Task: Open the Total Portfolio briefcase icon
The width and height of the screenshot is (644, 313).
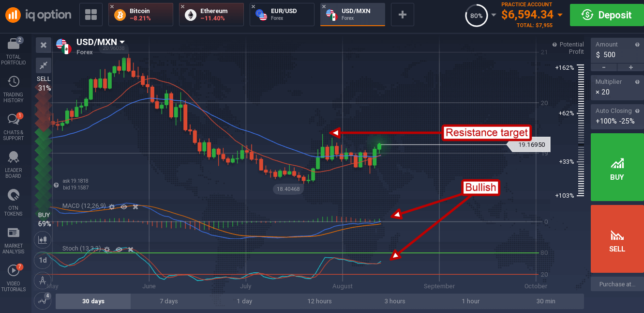Action: click(x=13, y=45)
